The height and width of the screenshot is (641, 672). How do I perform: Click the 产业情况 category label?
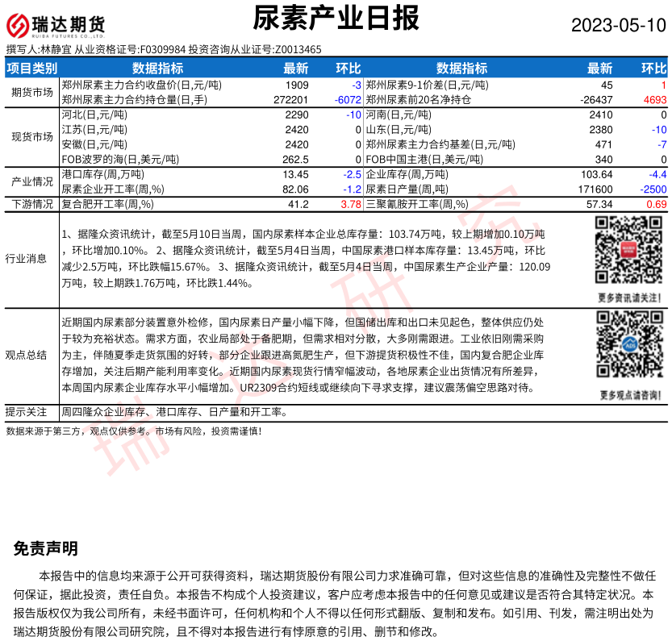click(32, 181)
